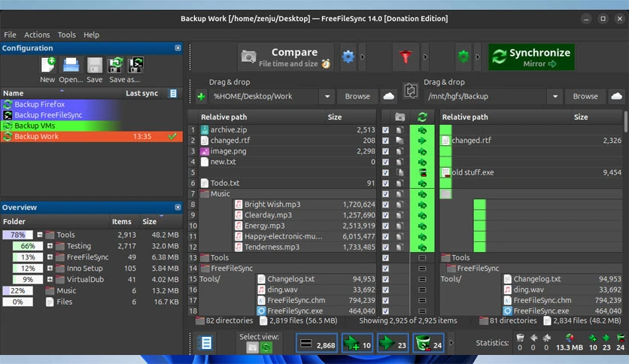Expand synchronization settings arrow menu
629x364 pixels.
coord(478,57)
